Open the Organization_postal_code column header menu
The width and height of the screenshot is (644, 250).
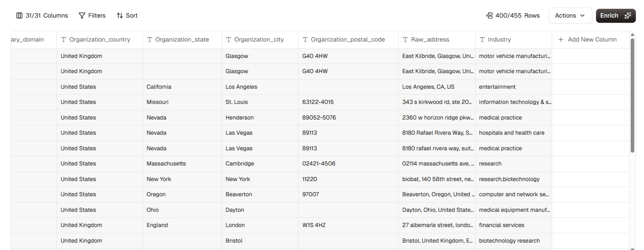click(x=347, y=40)
